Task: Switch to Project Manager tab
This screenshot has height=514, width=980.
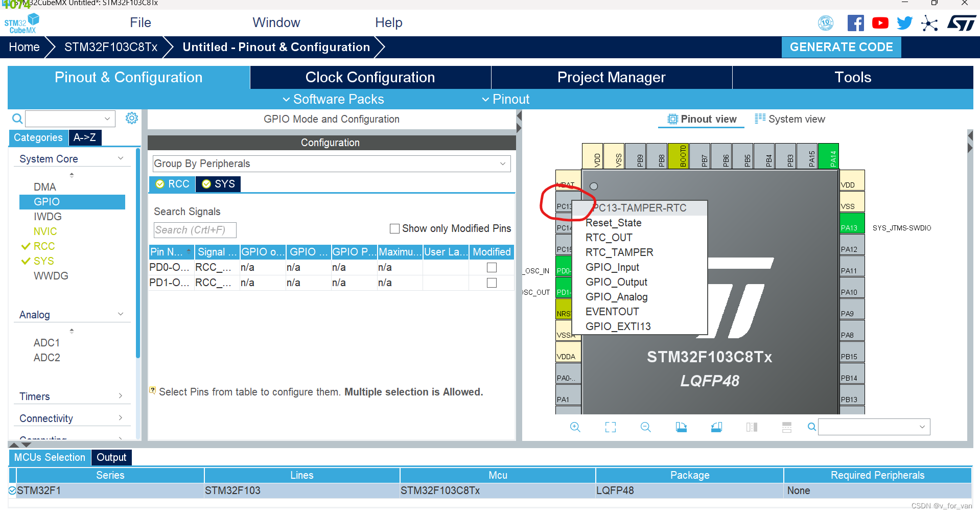Action: tap(612, 77)
